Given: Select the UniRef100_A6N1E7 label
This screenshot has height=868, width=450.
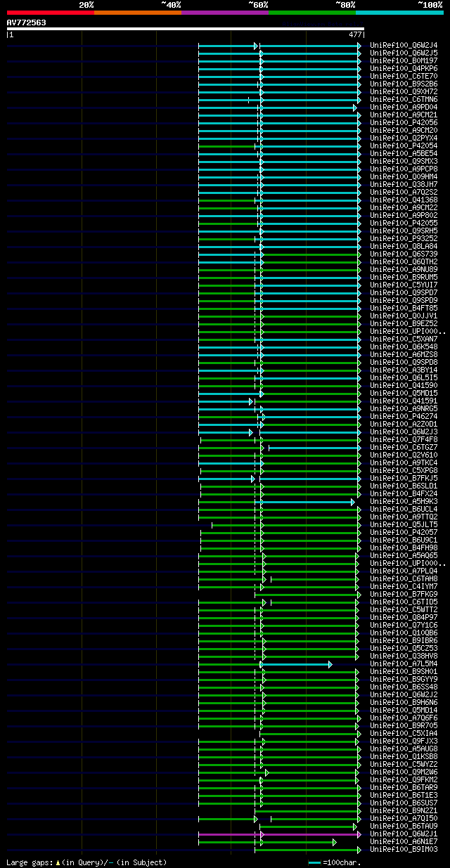Looking at the screenshot, I should [404, 842].
